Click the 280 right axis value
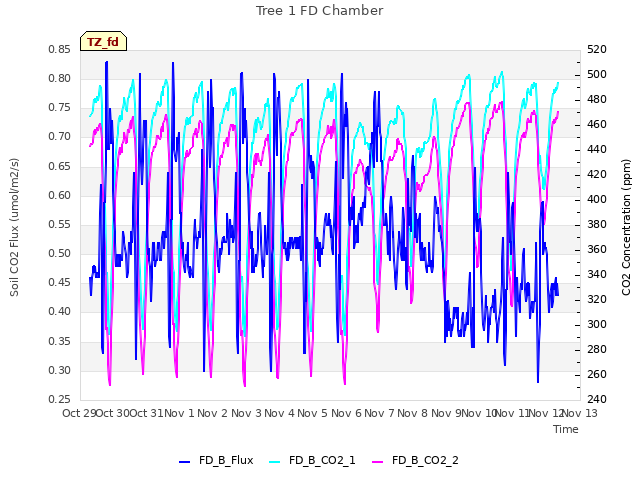Viewport: 640px width, 480px height. coord(597,349)
